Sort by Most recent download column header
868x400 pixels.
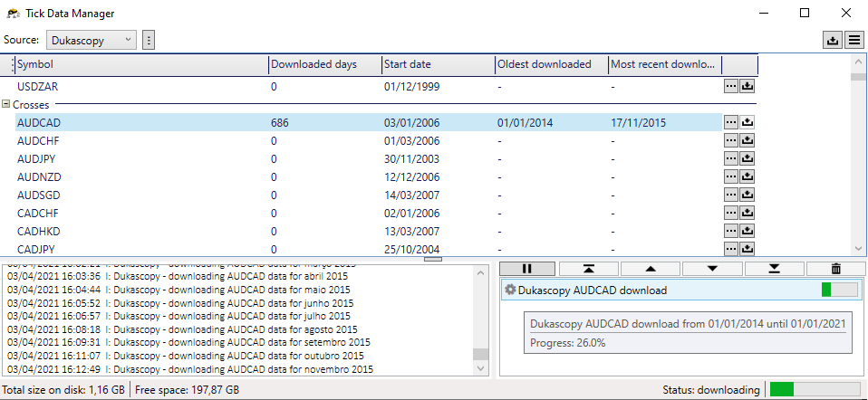[x=665, y=64]
